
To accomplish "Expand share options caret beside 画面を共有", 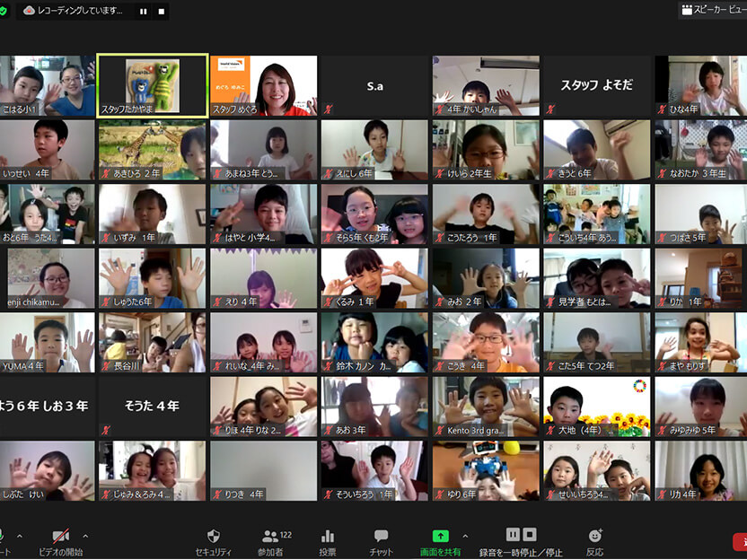I will click(x=464, y=536).
